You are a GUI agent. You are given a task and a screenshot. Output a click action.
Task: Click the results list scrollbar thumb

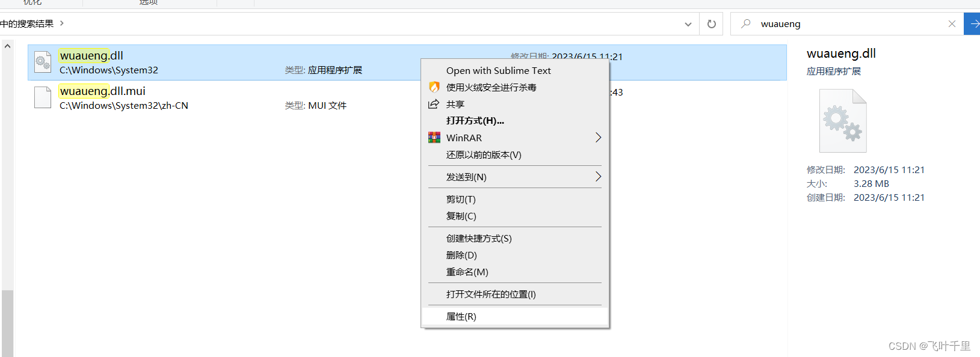7,323
